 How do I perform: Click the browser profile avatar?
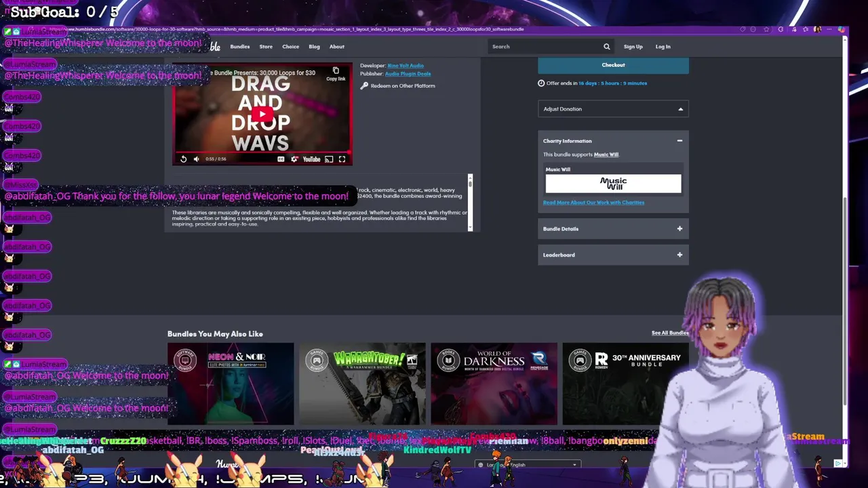click(x=817, y=29)
